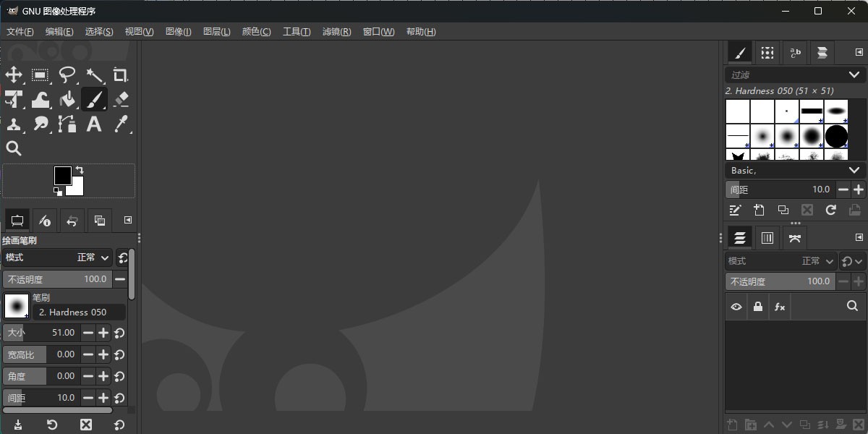This screenshot has width=868, height=434.
Task: Switch to the Channels tab
Action: tap(767, 237)
